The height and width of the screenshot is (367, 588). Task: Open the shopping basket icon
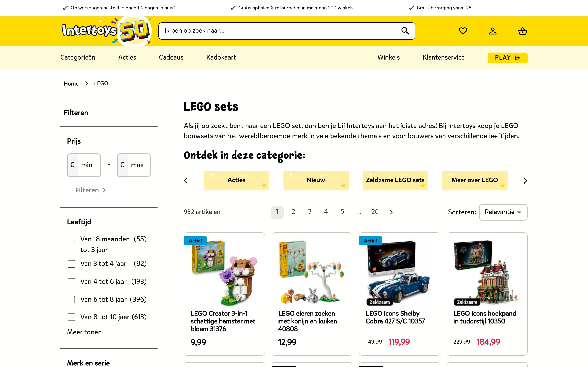point(522,31)
